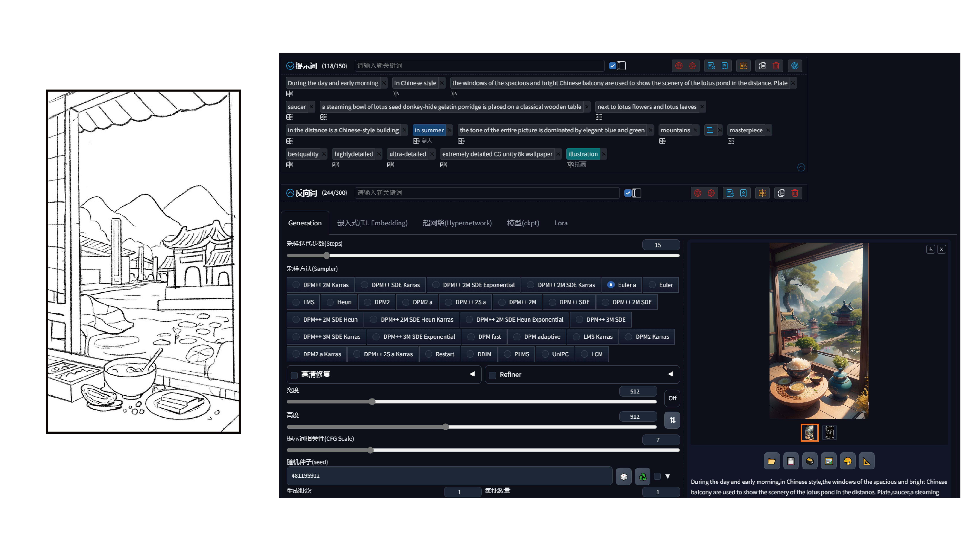Open prompt history in the 提示词 toolbar
The height and width of the screenshot is (551, 980).
[711, 66]
